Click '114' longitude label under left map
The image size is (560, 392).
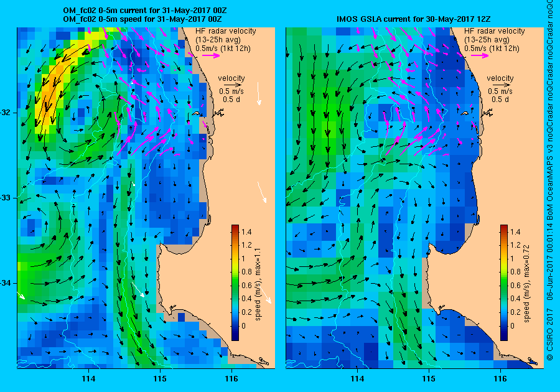[x=88, y=379]
